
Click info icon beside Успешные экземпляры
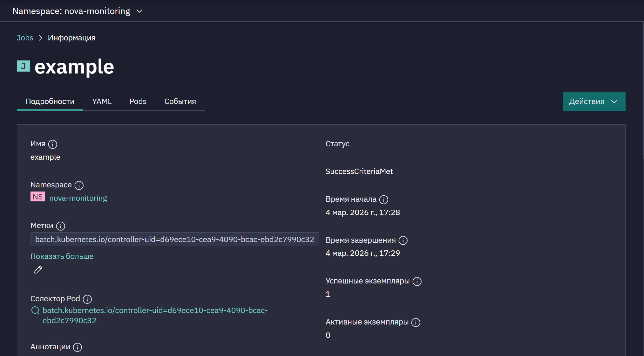click(417, 281)
